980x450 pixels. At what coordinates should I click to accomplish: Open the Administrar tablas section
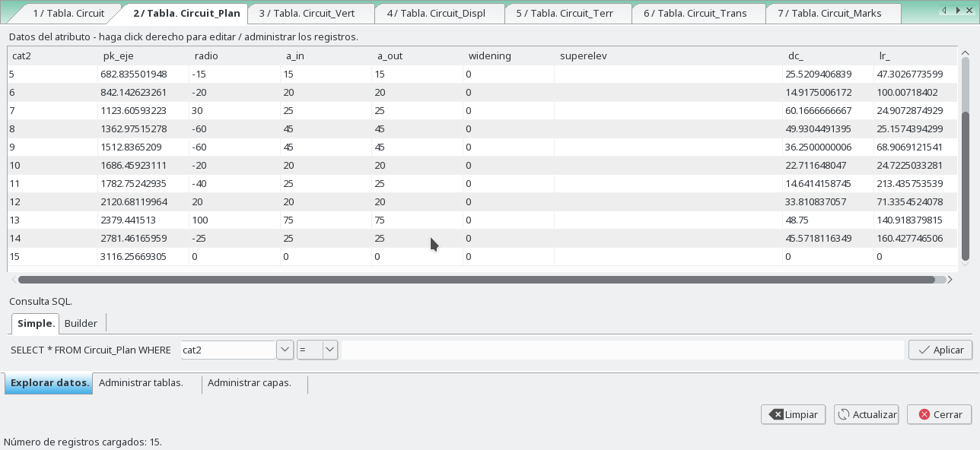(141, 383)
